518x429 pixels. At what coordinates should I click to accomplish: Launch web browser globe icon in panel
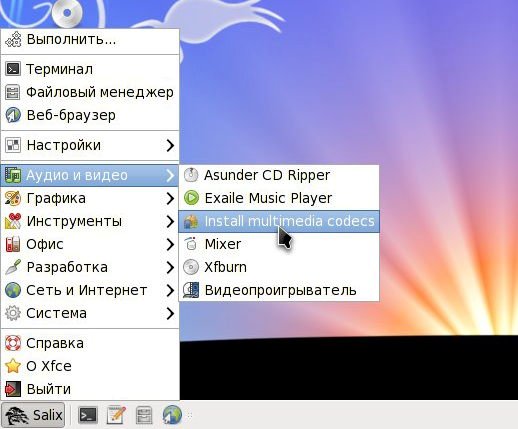(172, 415)
